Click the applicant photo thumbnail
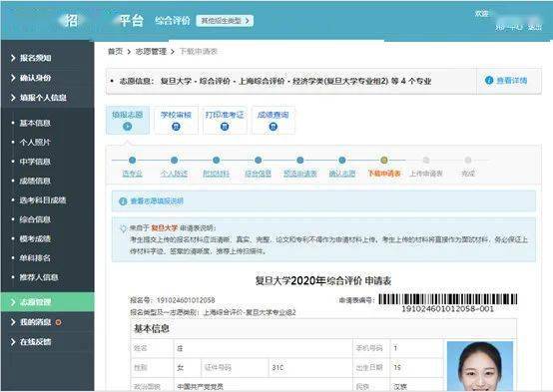553x392 pixels. 480,366
